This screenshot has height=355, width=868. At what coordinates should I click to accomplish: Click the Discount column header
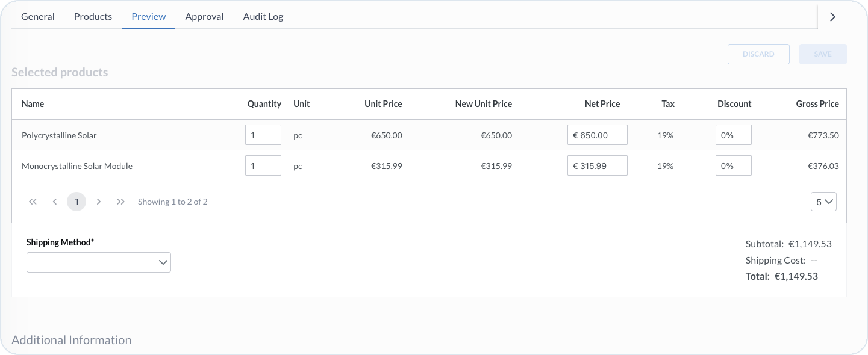(734, 104)
